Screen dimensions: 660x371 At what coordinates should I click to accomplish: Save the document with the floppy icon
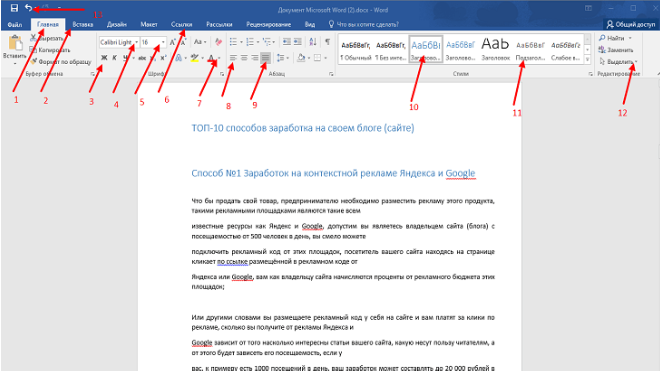pos(14,8)
